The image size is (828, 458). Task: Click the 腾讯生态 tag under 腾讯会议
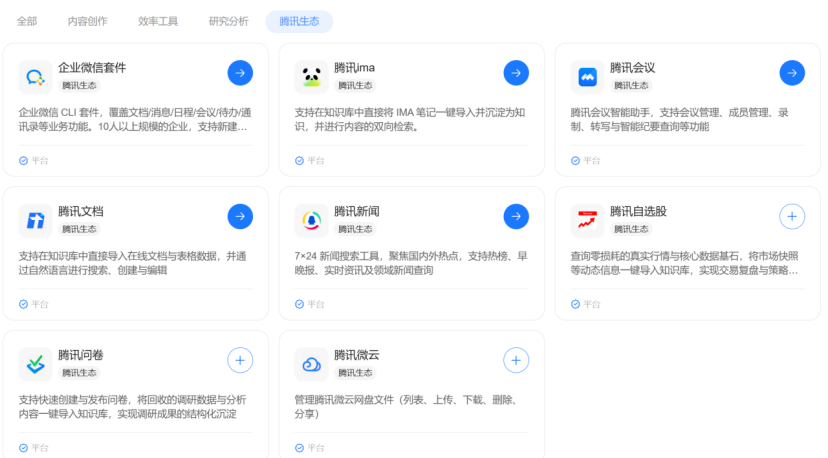[x=631, y=86]
